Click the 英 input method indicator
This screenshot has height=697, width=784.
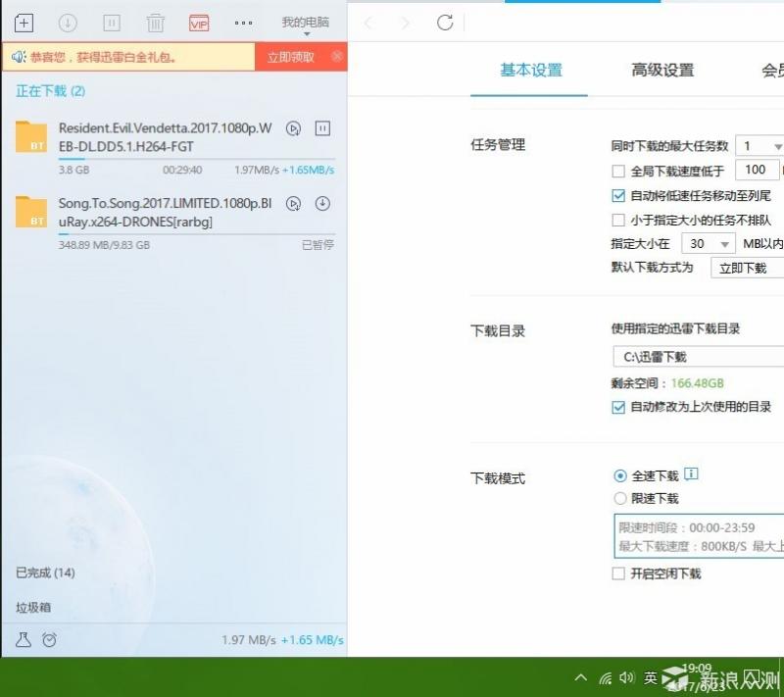click(651, 677)
